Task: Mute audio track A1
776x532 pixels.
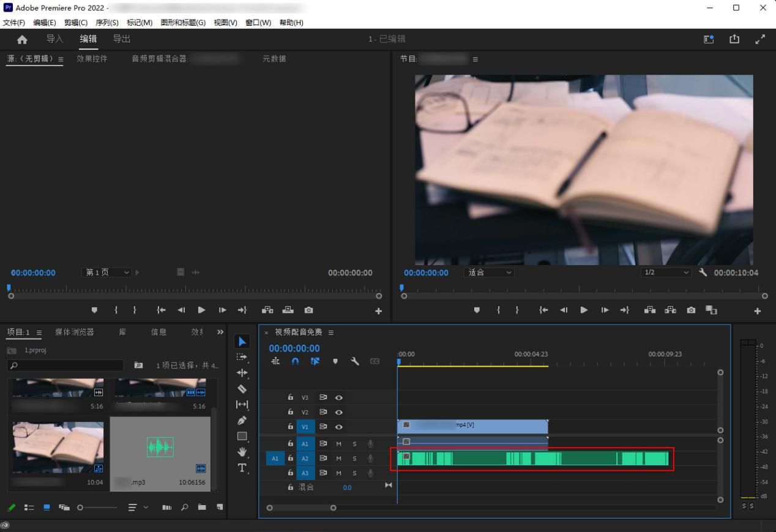Action: click(339, 443)
